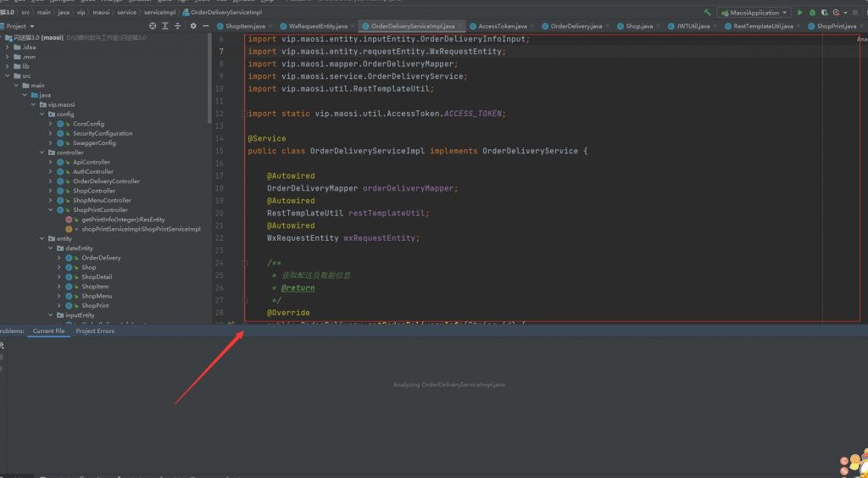Select opened file crosshair icon in Project panel
Image resolution: width=868 pixels, height=478 pixels.
coord(153,26)
